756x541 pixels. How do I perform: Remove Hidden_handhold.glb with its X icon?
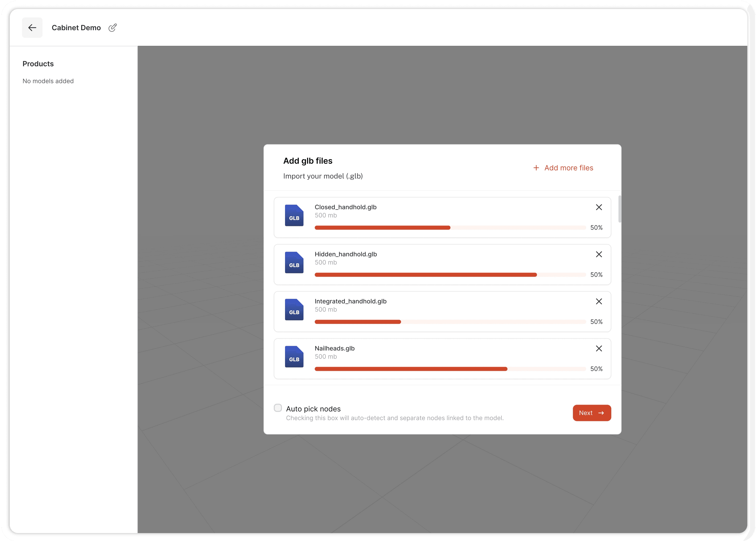(x=599, y=254)
